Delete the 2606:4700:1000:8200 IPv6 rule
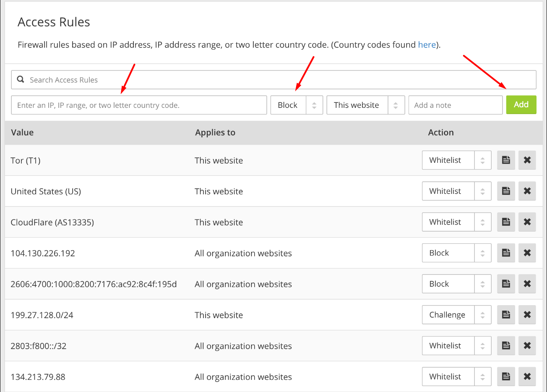The height and width of the screenshot is (392, 547). tap(527, 284)
